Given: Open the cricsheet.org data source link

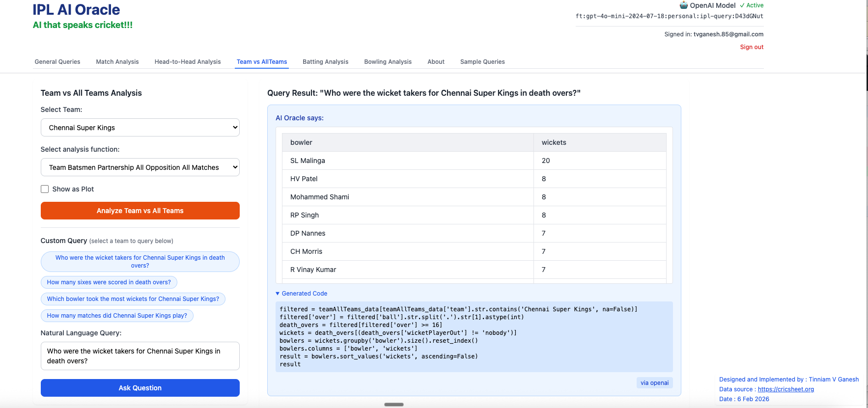Looking at the screenshot, I should click(x=785, y=389).
